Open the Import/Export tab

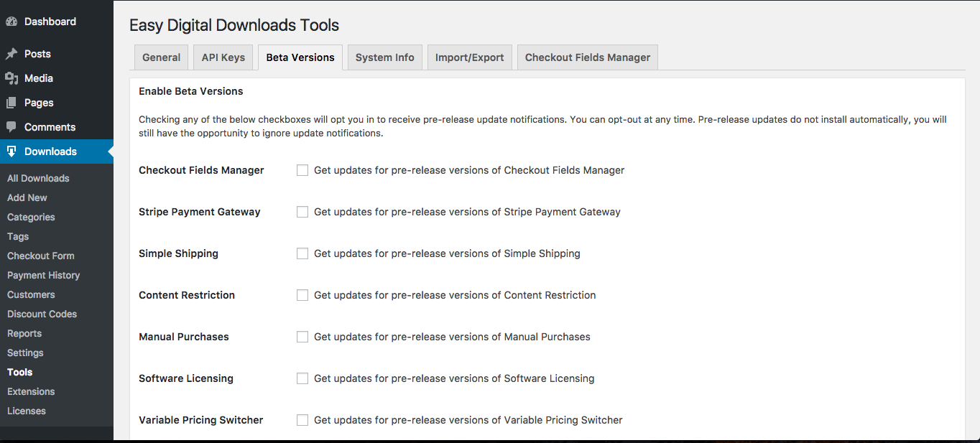coord(469,57)
